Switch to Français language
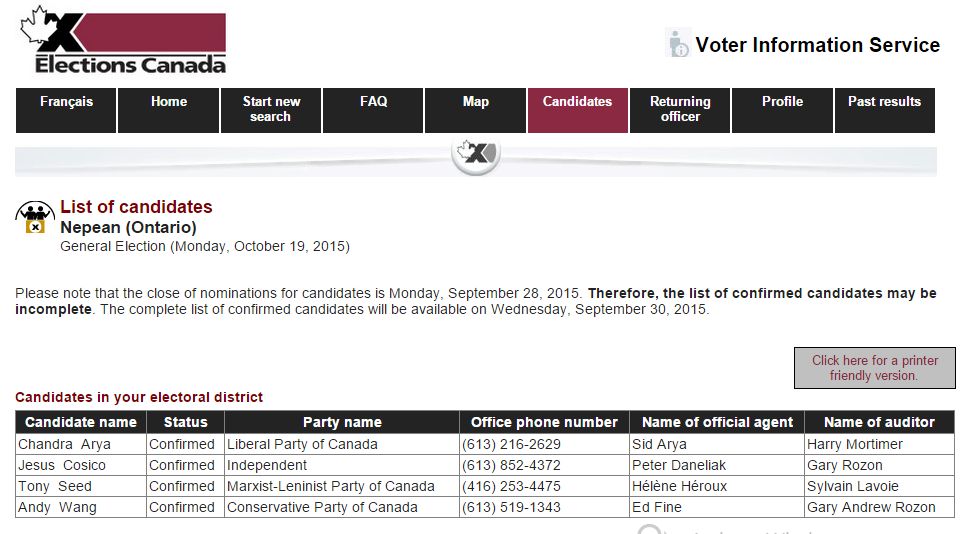The width and height of the screenshot is (965, 534). point(66,110)
